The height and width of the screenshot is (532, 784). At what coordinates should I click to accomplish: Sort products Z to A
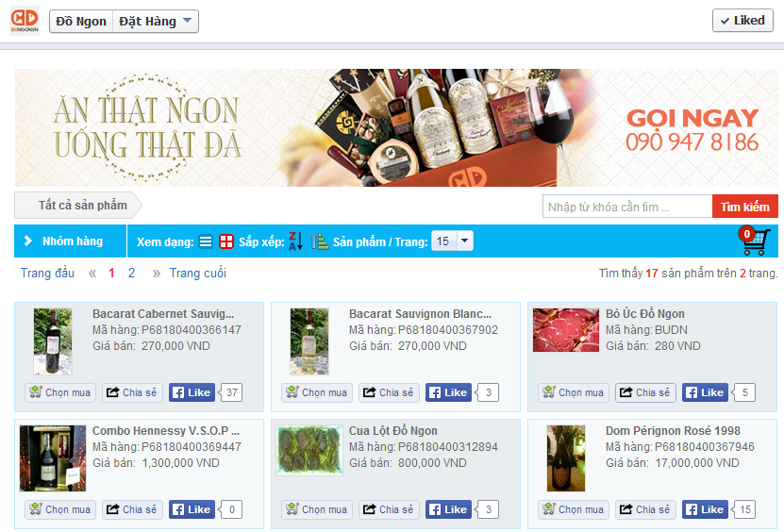[x=295, y=241]
